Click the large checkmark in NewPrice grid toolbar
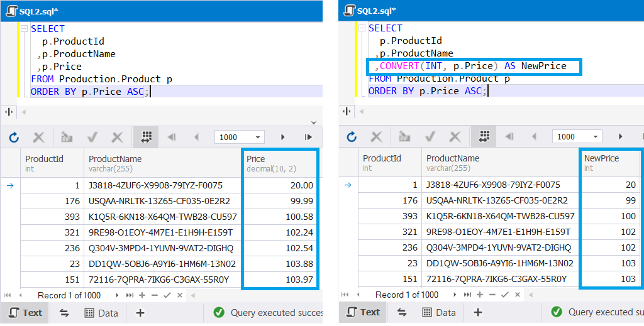Image resolution: width=644 pixels, height=326 pixels. click(x=430, y=136)
